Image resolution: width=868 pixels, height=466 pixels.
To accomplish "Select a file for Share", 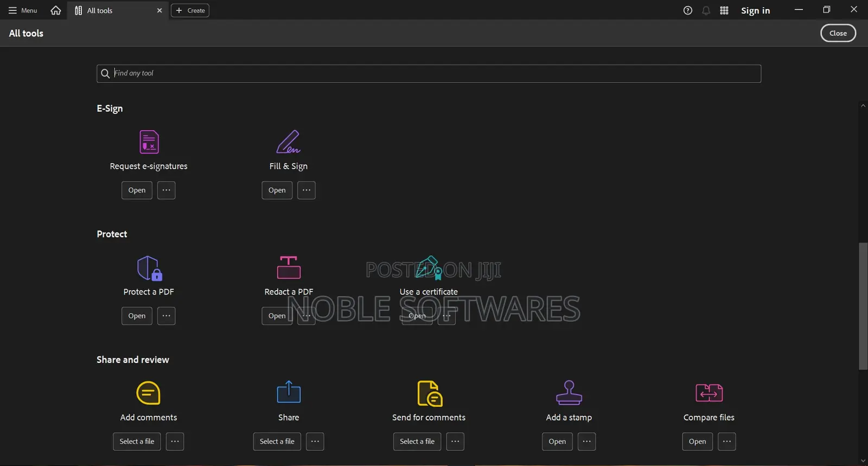I will [277, 442].
